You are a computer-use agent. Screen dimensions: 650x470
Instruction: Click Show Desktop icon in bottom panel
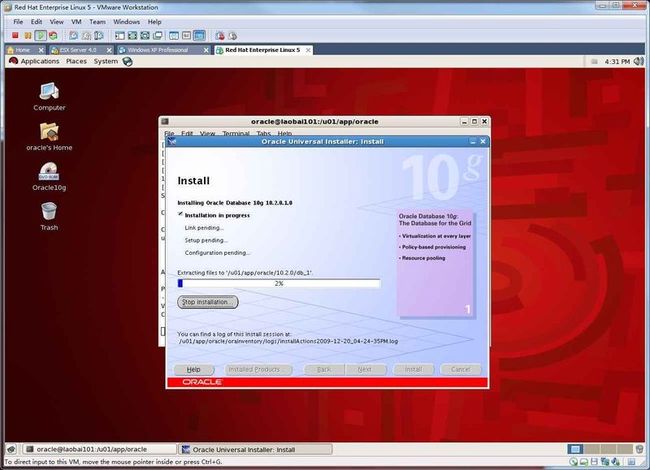(11, 449)
